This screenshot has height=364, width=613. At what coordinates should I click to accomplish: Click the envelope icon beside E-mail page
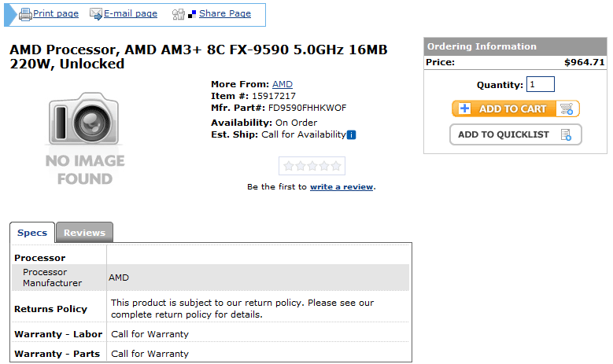tap(96, 14)
